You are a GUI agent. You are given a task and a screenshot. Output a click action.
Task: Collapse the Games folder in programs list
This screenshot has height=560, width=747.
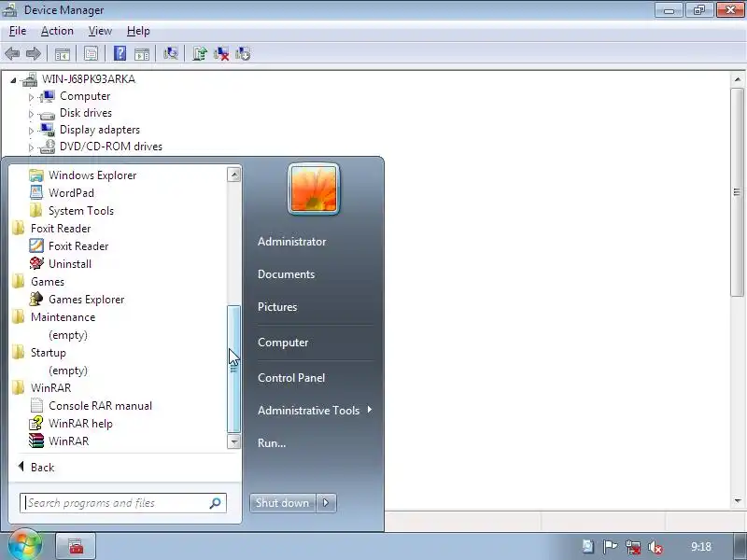(48, 282)
